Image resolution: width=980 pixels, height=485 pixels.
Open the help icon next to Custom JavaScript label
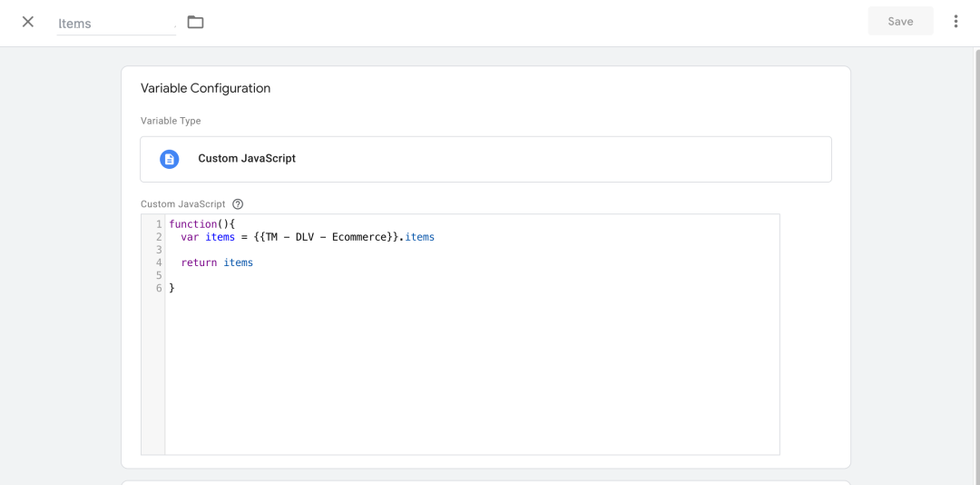click(x=238, y=204)
